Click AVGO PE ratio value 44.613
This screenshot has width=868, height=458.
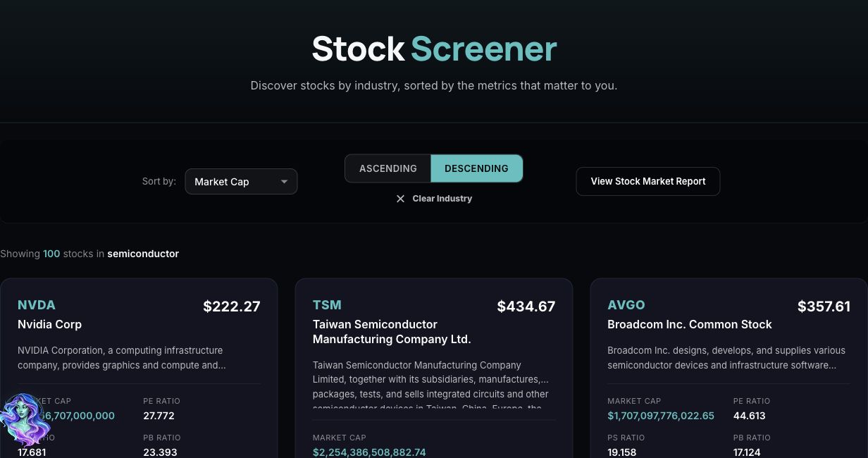tap(749, 416)
